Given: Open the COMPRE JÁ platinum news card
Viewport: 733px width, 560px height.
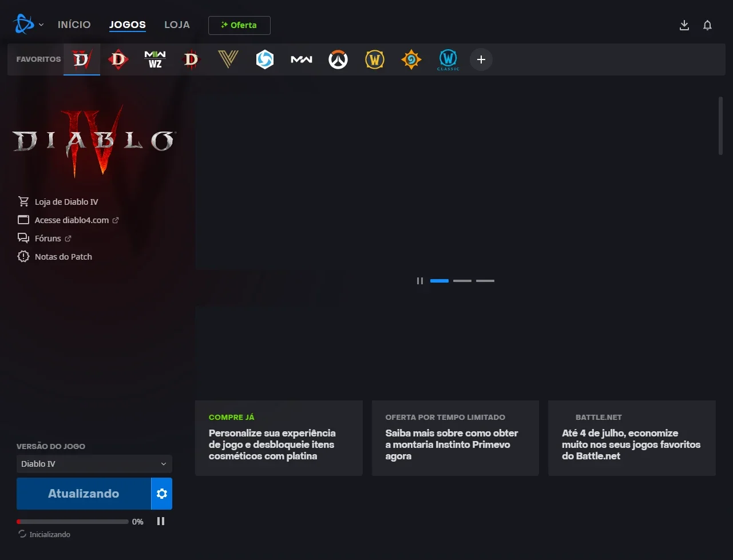Looking at the screenshot, I should pos(279,438).
